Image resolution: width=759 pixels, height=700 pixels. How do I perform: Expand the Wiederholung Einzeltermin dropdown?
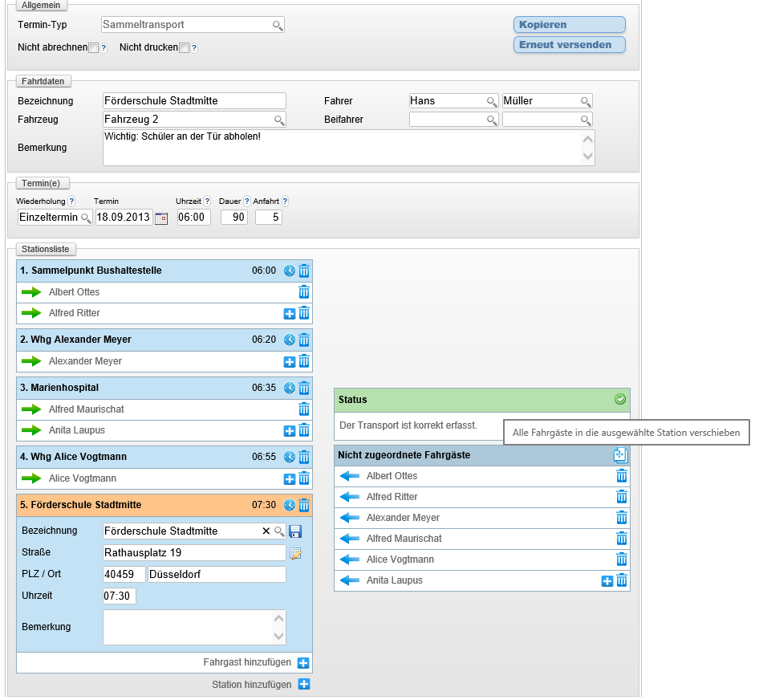84,218
